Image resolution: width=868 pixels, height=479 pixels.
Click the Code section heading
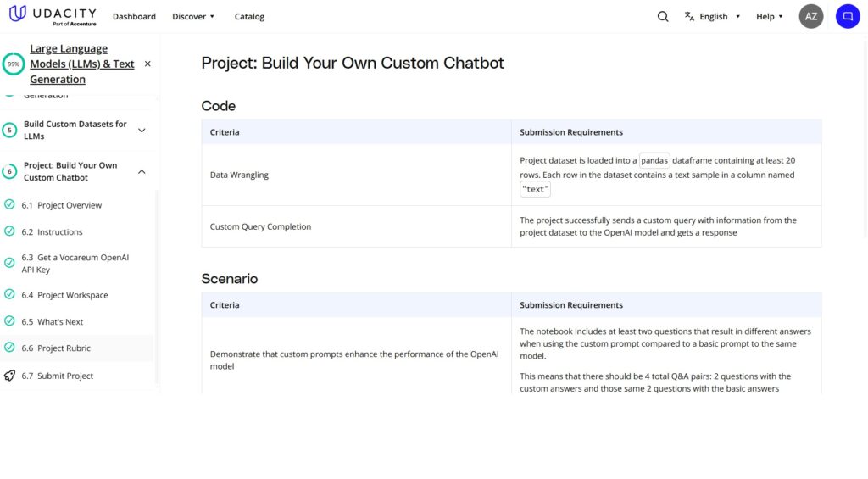coord(218,106)
